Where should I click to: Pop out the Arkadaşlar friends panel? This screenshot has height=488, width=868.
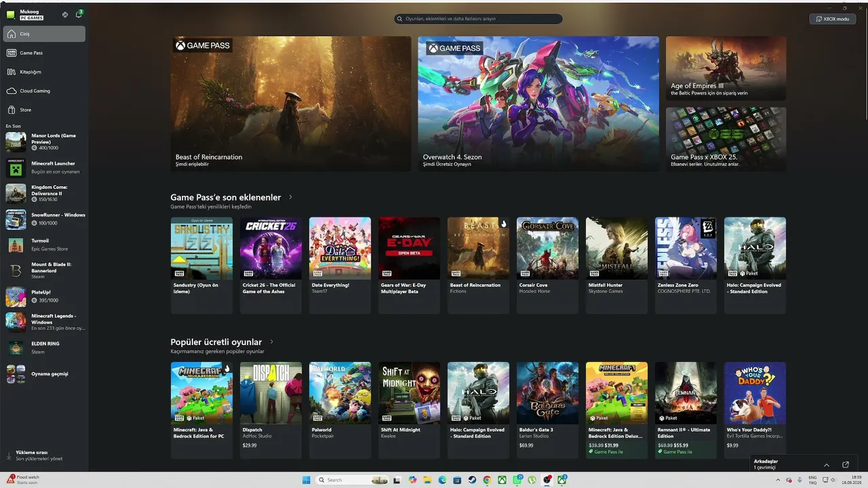846,465
